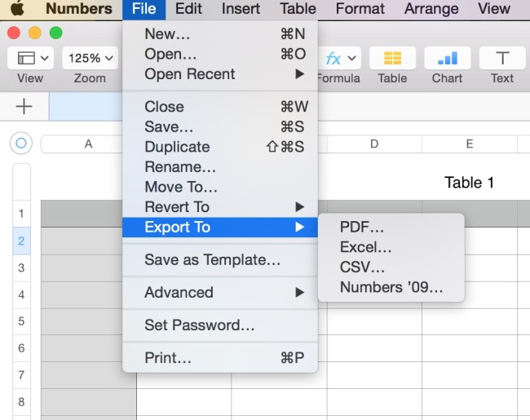This screenshot has width=530, height=420.
Task: Select Set Password menu entry
Action: click(199, 325)
